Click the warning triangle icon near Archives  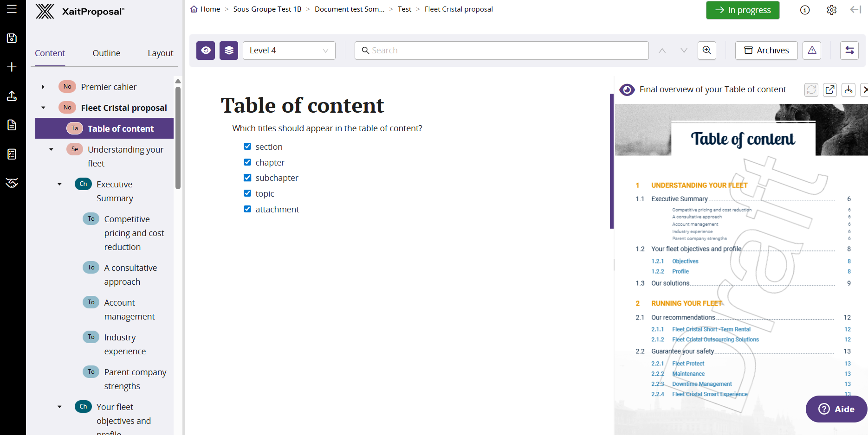point(811,50)
